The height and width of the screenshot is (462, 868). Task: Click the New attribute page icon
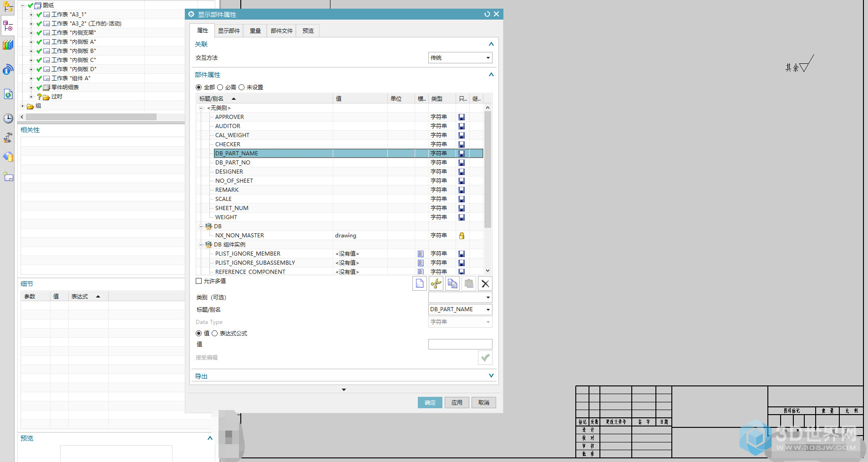click(419, 284)
